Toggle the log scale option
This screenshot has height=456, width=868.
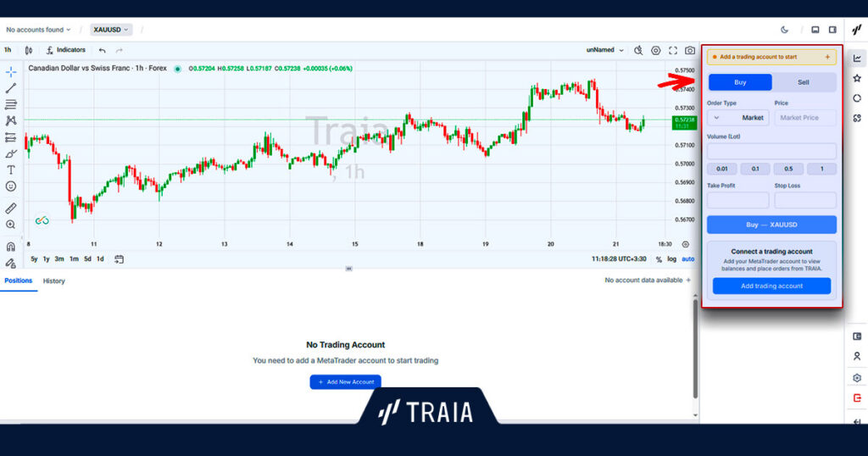coord(671,259)
